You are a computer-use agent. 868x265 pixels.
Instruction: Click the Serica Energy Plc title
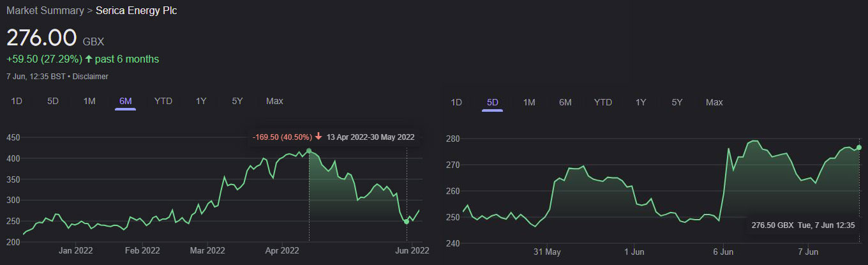click(x=137, y=11)
